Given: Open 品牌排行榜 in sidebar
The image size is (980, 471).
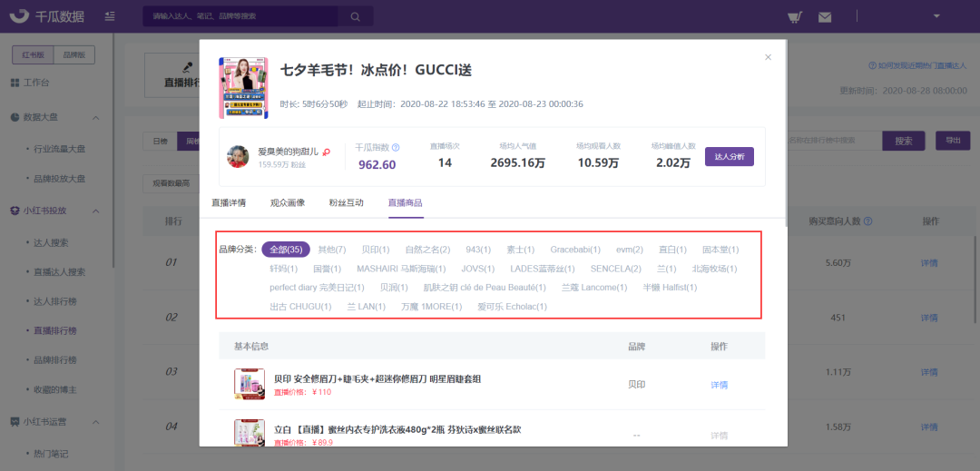Looking at the screenshot, I should coord(55,359).
